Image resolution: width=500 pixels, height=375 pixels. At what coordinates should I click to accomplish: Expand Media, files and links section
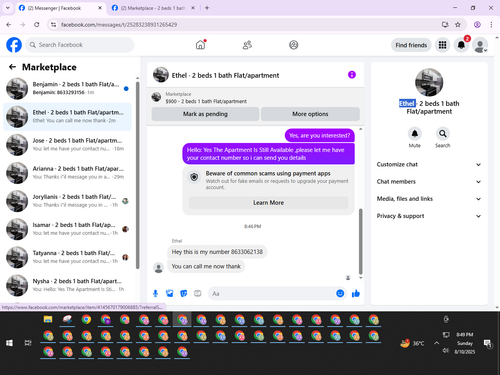pyautogui.click(x=429, y=199)
